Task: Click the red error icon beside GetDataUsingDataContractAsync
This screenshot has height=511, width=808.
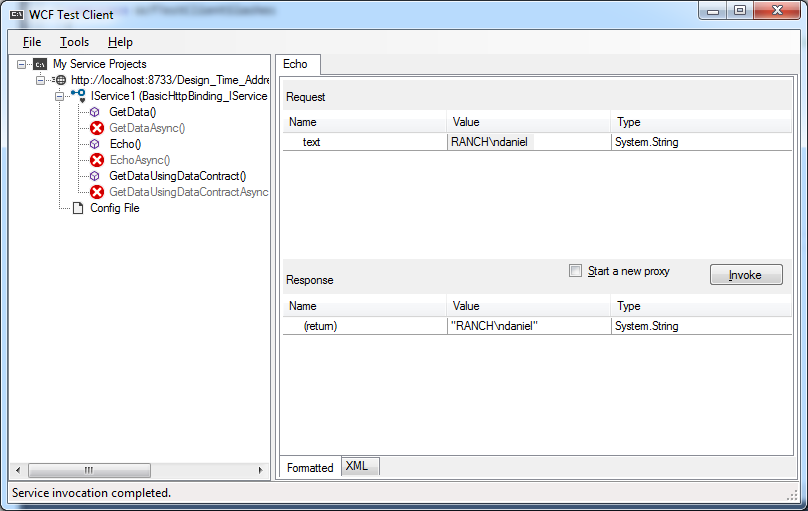Action: coord(97,192)
